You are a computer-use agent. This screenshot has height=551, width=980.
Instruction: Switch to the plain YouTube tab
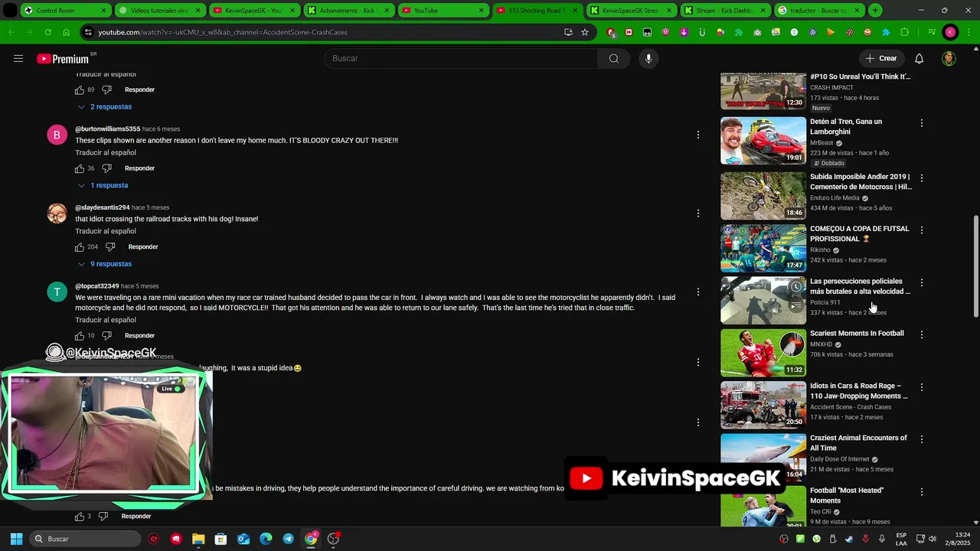pyautogui.click(x=442, y=11)
